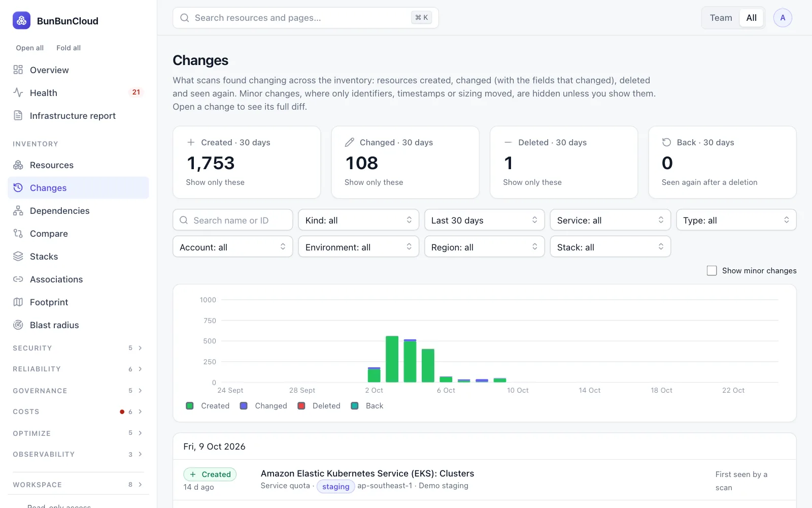Open the Infrastructure report document icon

click(x=18, y=115)
